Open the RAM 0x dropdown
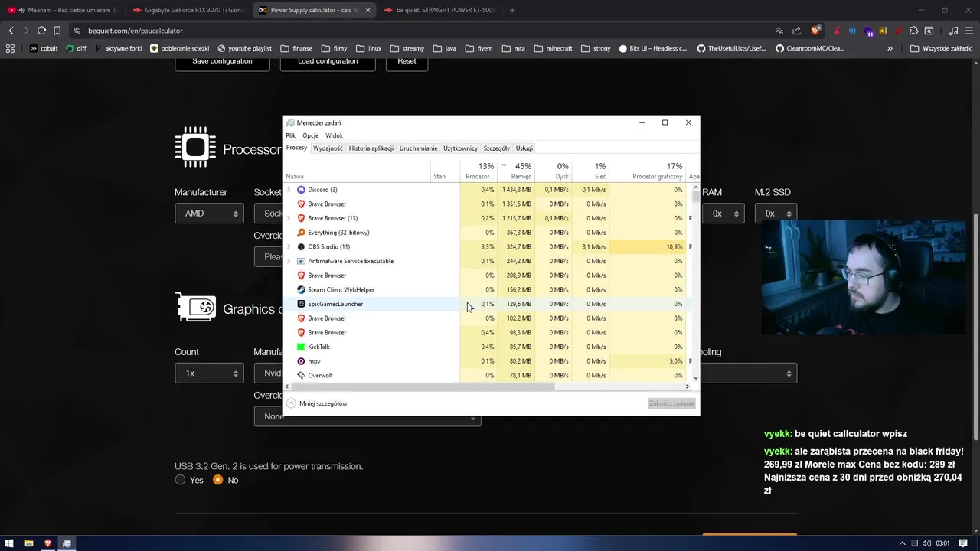The height and width of the screenshot is (551, 980). coord(724,214)
